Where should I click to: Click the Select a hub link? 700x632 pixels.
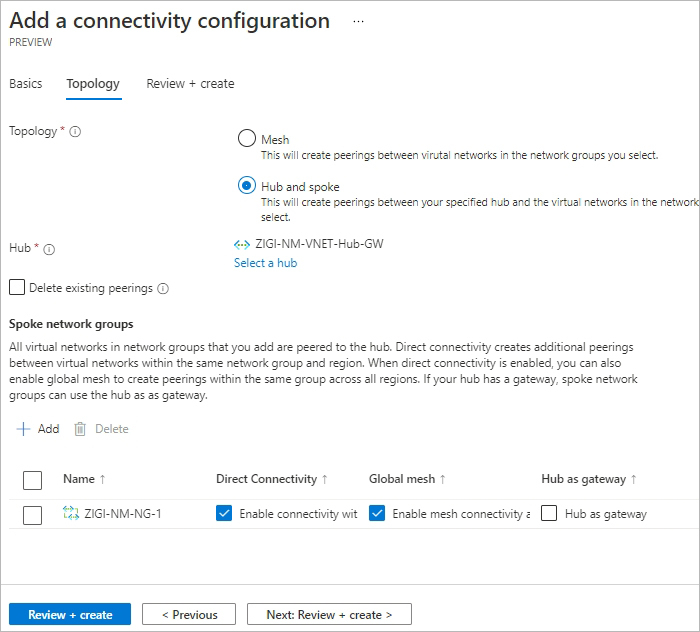(x=266, y=263)
